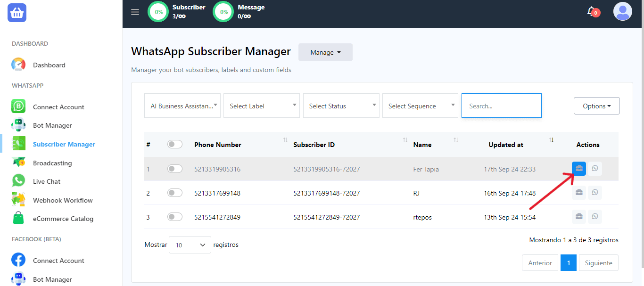Expand the Select Status dropdown

[x=341, y=106]
